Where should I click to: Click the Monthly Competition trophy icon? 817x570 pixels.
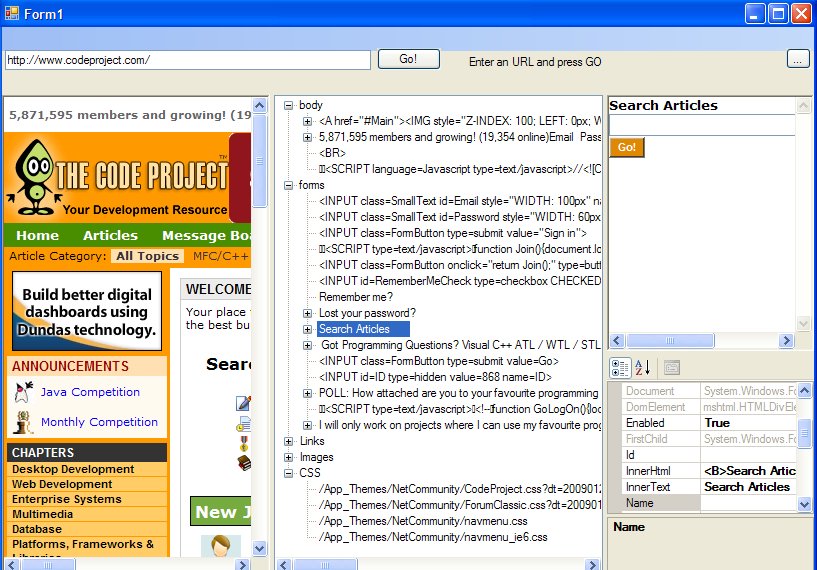23,423
